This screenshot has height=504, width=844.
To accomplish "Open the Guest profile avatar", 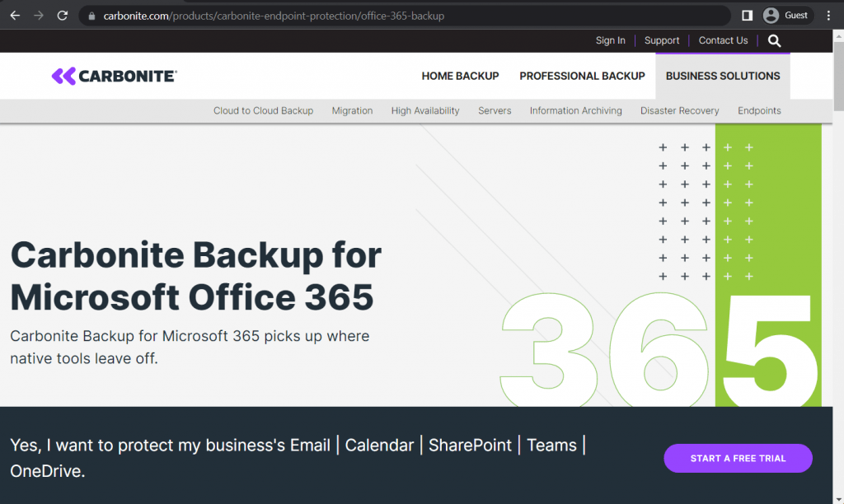I will [771, 16].
